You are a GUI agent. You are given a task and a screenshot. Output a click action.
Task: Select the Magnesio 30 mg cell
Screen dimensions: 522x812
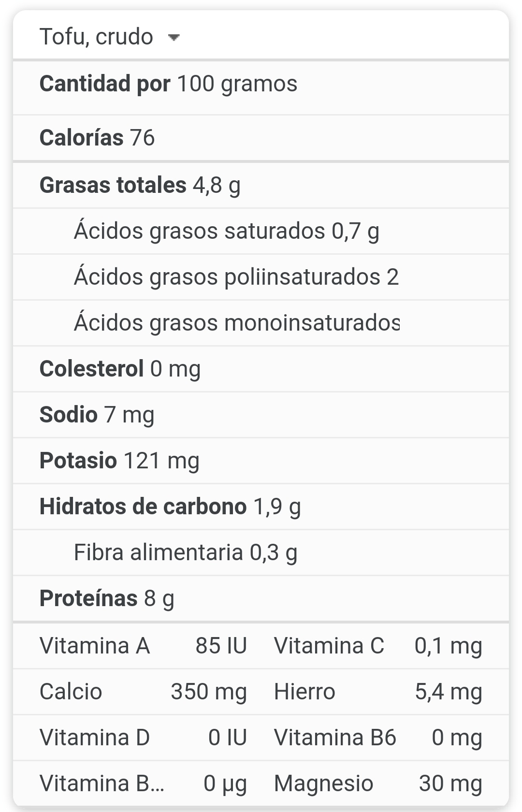pyautogui.click(x=378, y=783)
